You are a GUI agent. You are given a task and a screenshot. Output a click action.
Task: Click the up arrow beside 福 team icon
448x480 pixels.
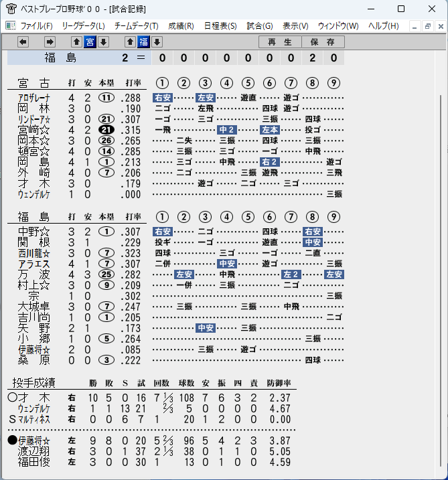(x=130, y=42)
